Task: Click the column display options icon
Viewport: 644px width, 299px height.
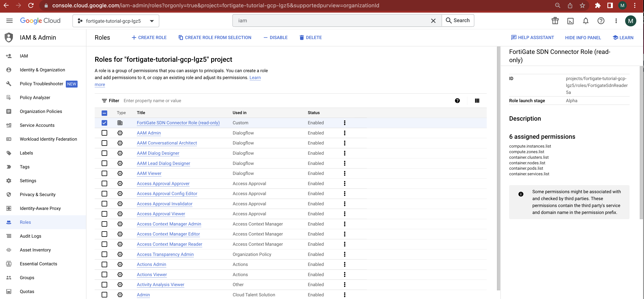Action: [x=477, y=101]
